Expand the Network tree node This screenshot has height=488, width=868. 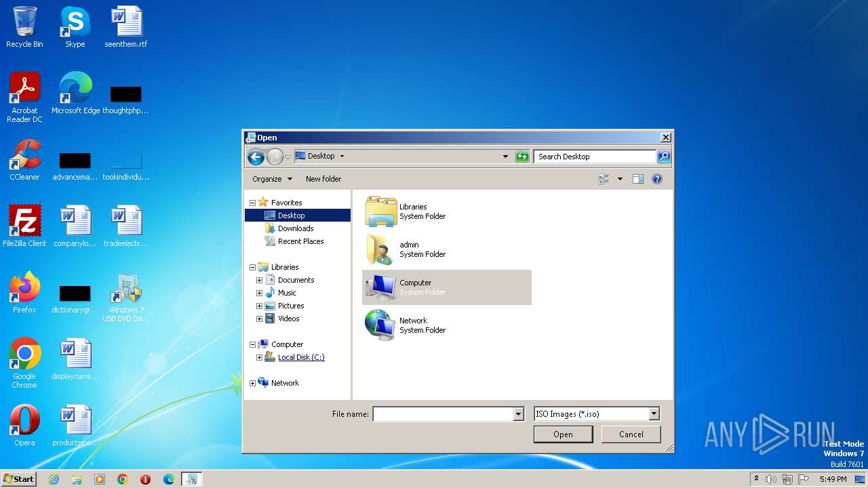[253, 383]
